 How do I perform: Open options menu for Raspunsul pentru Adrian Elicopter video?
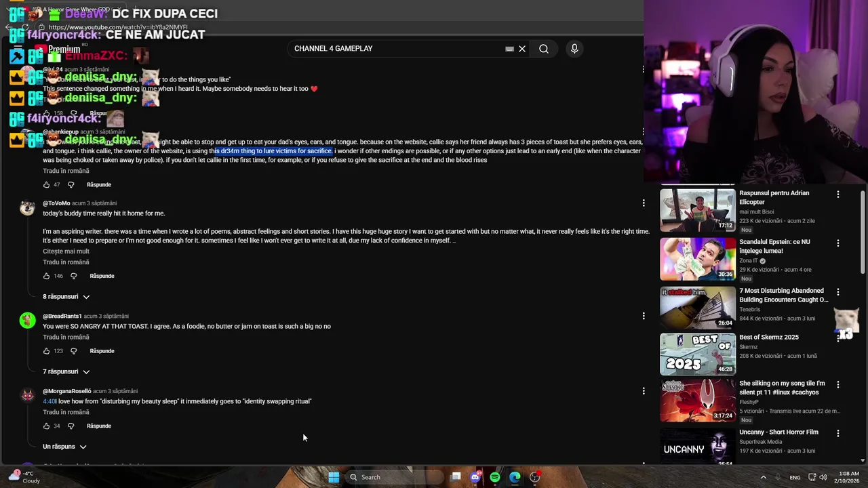(838, 195)
